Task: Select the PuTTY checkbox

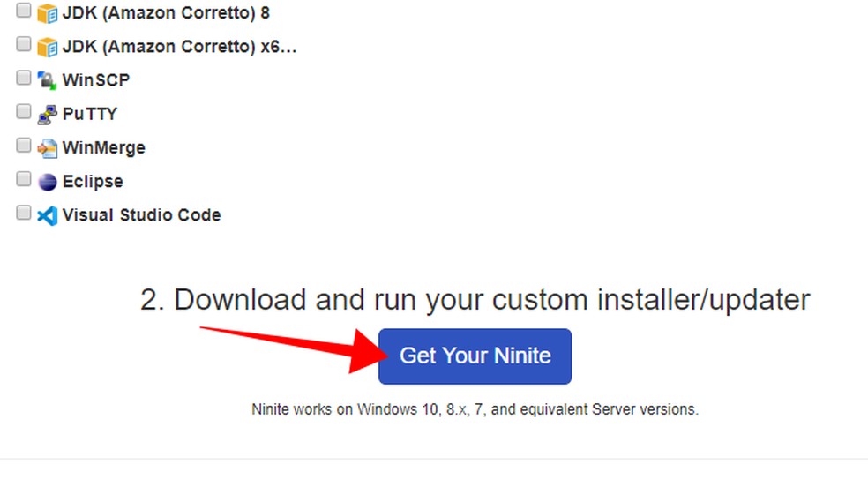Action: 23,111
